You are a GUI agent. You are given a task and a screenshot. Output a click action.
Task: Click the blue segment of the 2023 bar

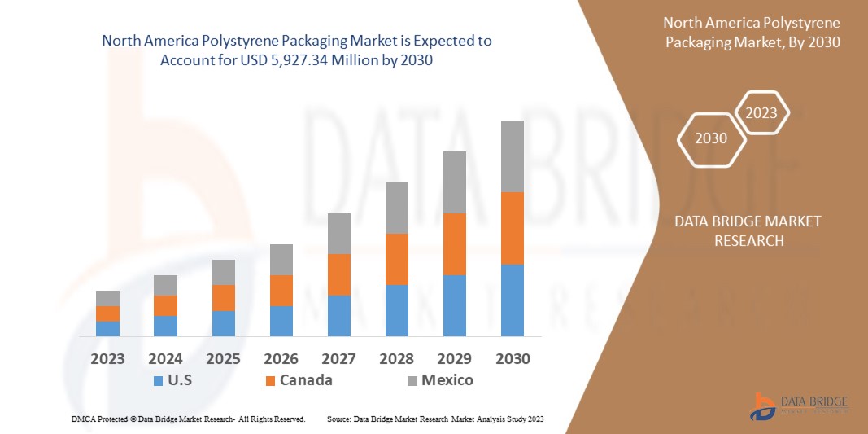point(107,329)
